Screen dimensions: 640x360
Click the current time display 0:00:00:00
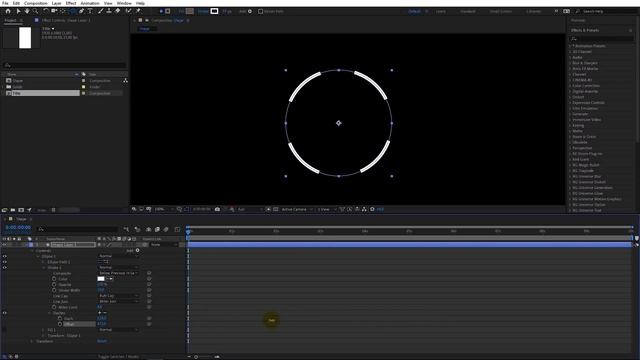tap(18, 228)
